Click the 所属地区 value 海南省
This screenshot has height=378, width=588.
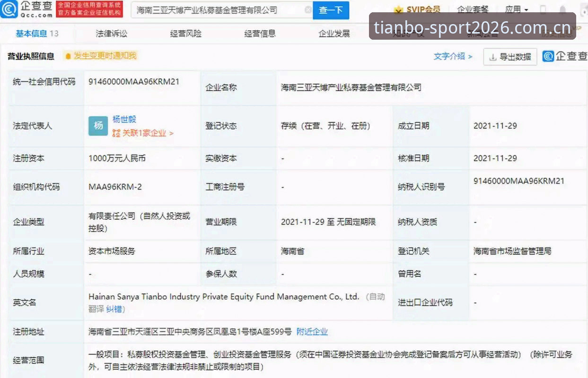[x=292, y=251]
